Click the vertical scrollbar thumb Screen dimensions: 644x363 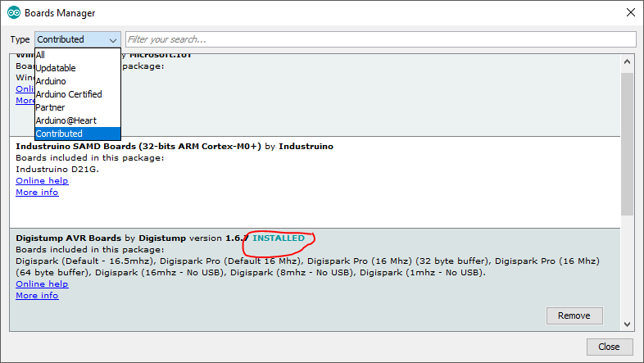click(627, 143)
